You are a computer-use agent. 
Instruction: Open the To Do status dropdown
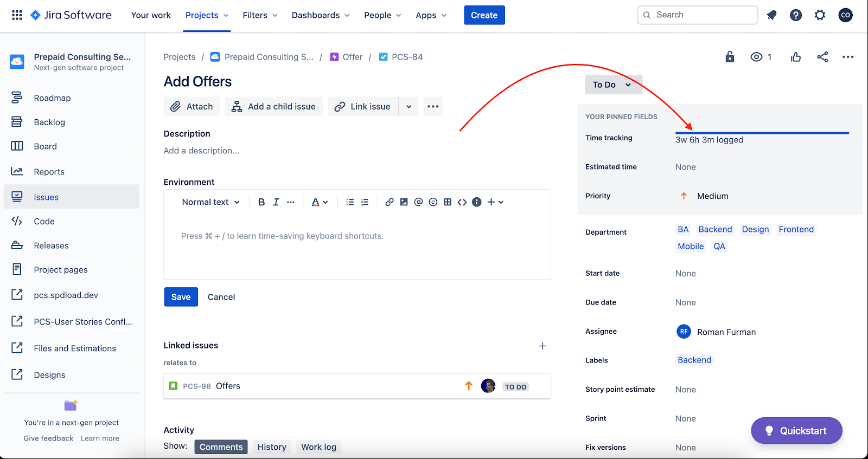click(614, 85)
